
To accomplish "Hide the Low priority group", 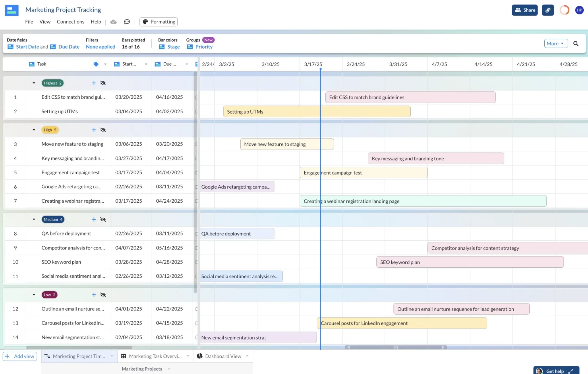I will [x=103, y=295].
